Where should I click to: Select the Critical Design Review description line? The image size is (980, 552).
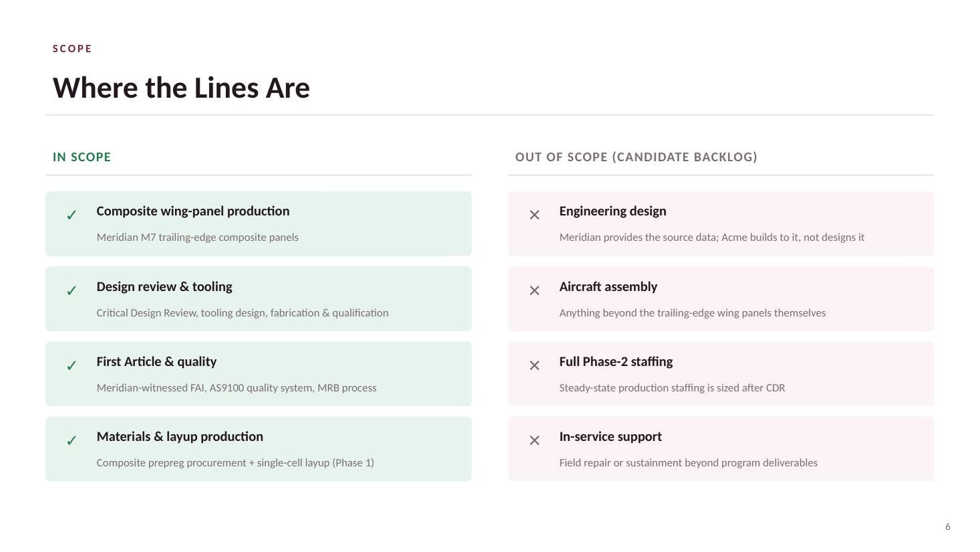click(242, 312)
